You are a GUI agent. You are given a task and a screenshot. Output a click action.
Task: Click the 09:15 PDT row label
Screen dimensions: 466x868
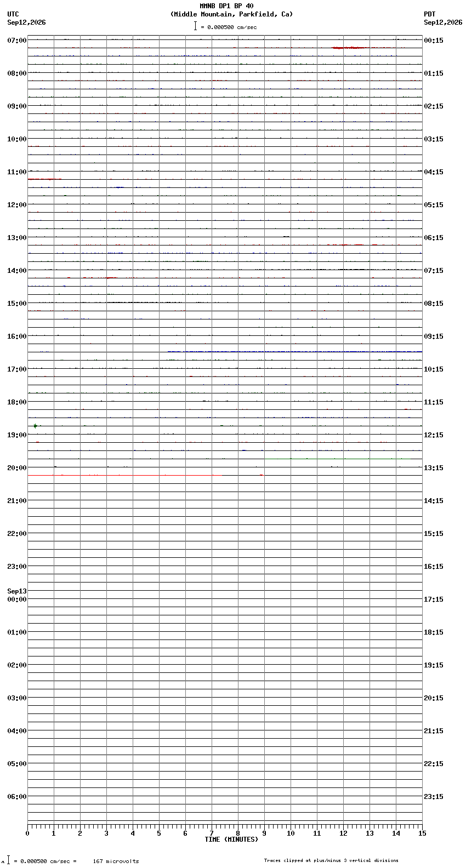(x=434, y=336)
